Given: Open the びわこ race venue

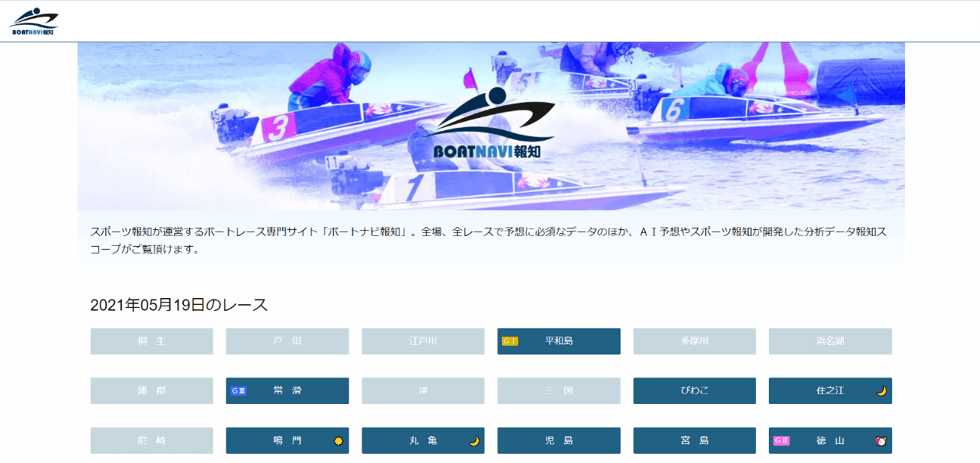Looking at the screenshot, I should (x=694, y=391).
